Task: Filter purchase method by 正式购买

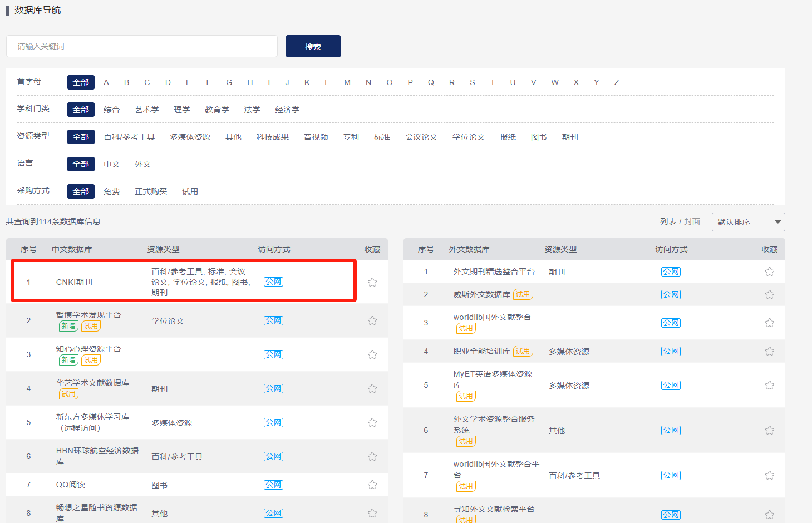Action: pyautogui.click(x=151, y=191)
